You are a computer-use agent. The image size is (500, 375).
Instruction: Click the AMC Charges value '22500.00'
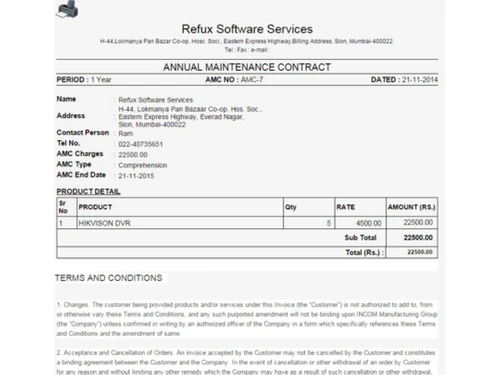133,155
